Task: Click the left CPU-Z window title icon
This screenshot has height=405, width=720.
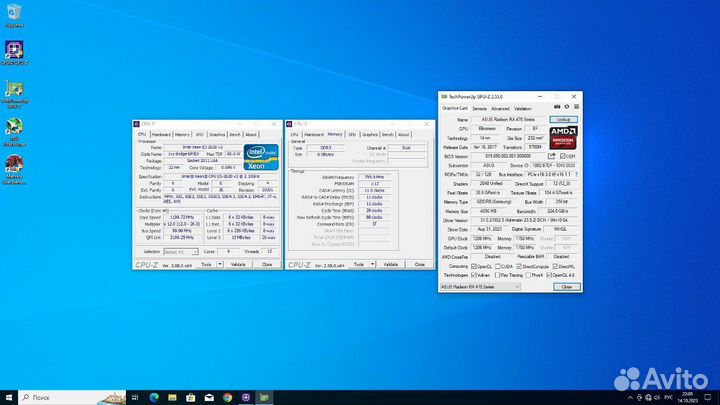Action: tap(136, 124)
